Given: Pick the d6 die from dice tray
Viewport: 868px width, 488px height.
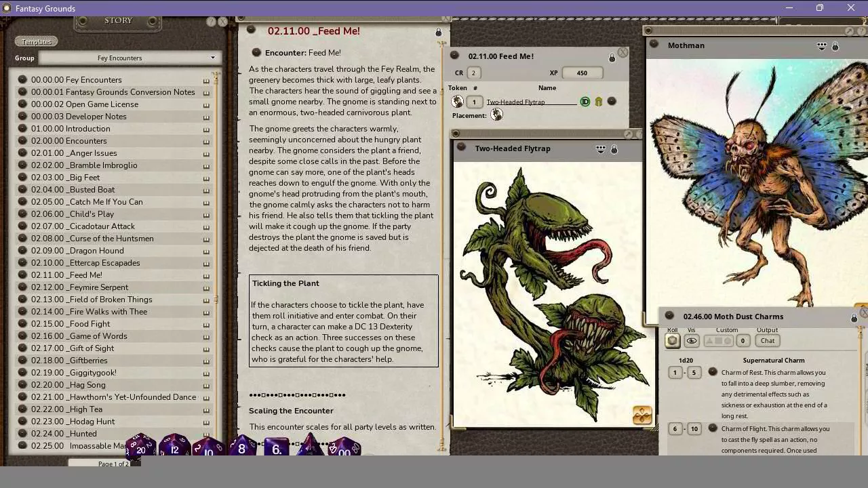Looking at the screenshot, I should (x=276, y=447).
